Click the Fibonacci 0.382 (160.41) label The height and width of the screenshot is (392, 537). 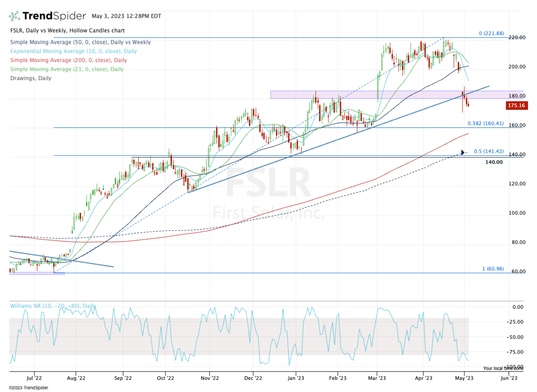pyautogui.click(x=485, y=123)
